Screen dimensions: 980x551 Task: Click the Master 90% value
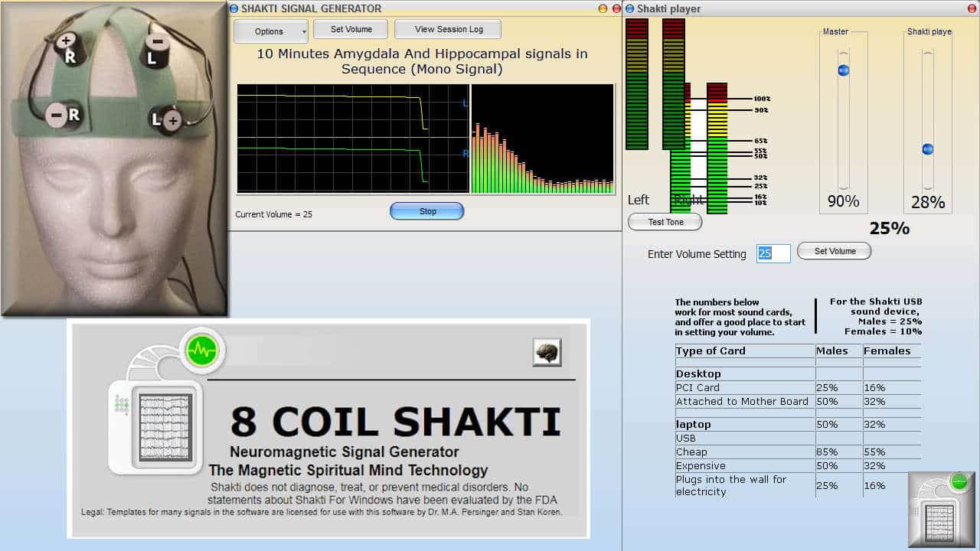843,202
